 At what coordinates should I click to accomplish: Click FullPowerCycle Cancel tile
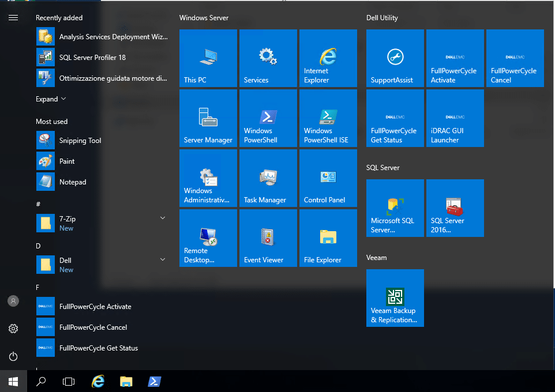[x=515, y=58]
